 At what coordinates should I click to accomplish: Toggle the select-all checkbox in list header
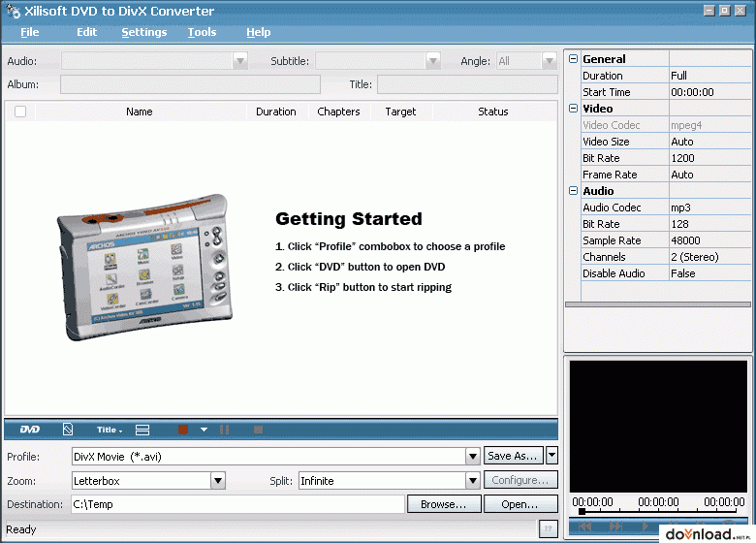pyautogui.click(x=20, y=112)
